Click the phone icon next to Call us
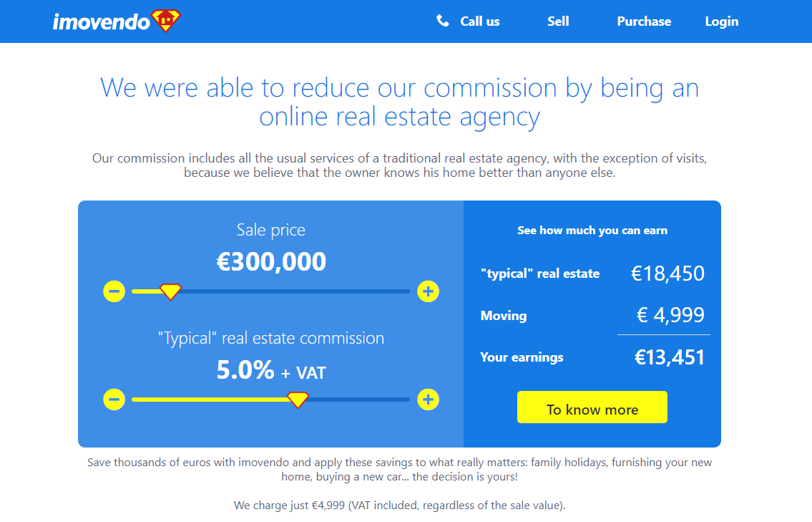This screenshot has height=522, width=812. click(x=443, y=21)
